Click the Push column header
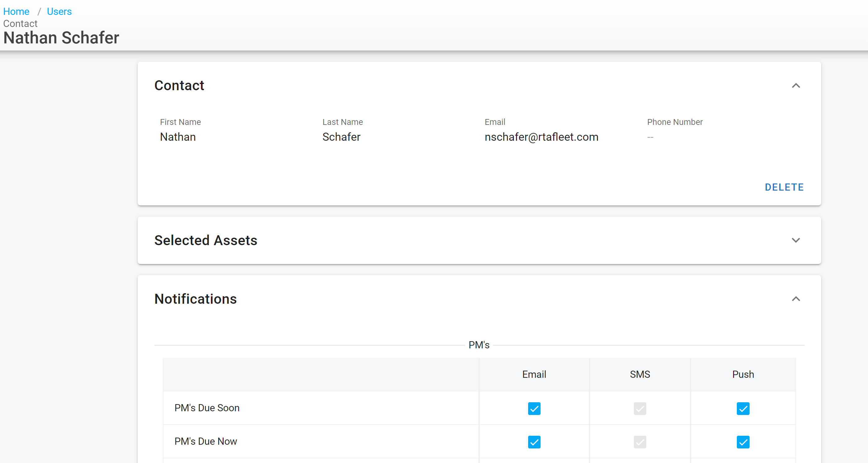The width and height of the screenshot is (868, 463). pos(743,374)
